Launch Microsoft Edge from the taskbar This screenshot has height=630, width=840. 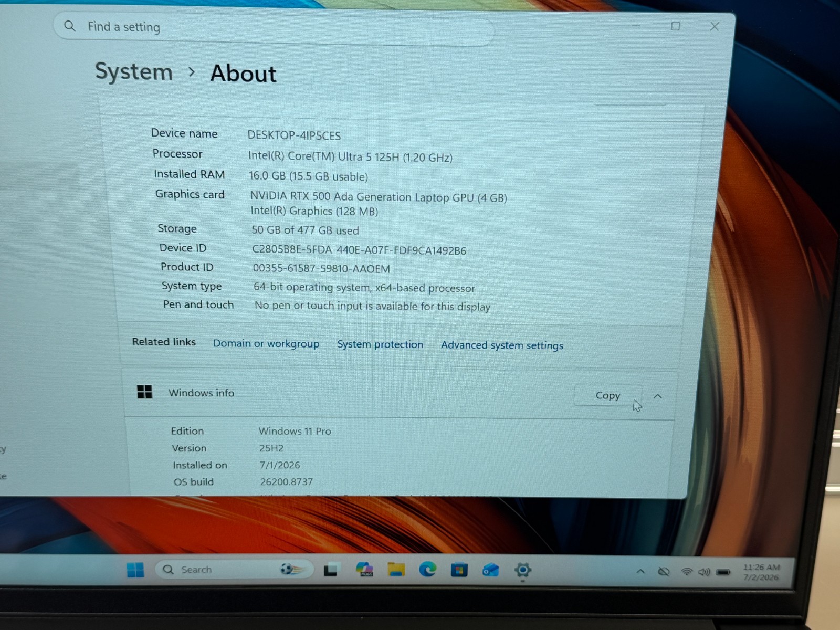pos(428,570)
